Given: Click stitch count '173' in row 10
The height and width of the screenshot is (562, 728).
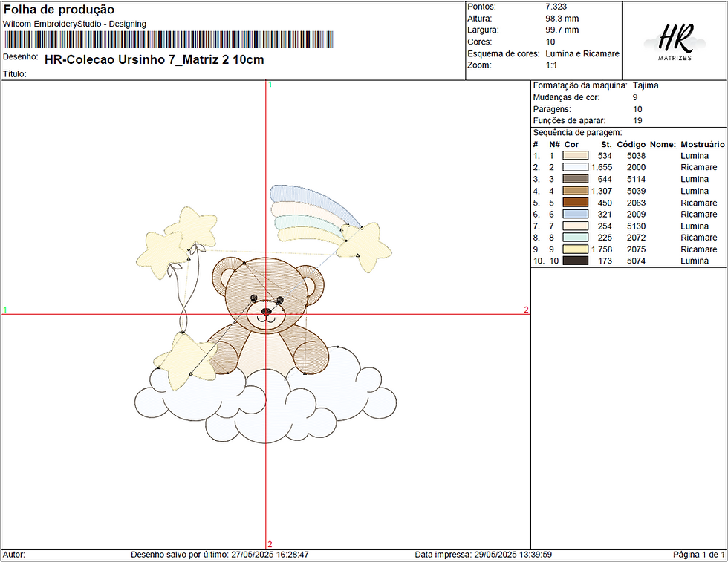Looking at the screenshot, I should (x=605, y=261).
